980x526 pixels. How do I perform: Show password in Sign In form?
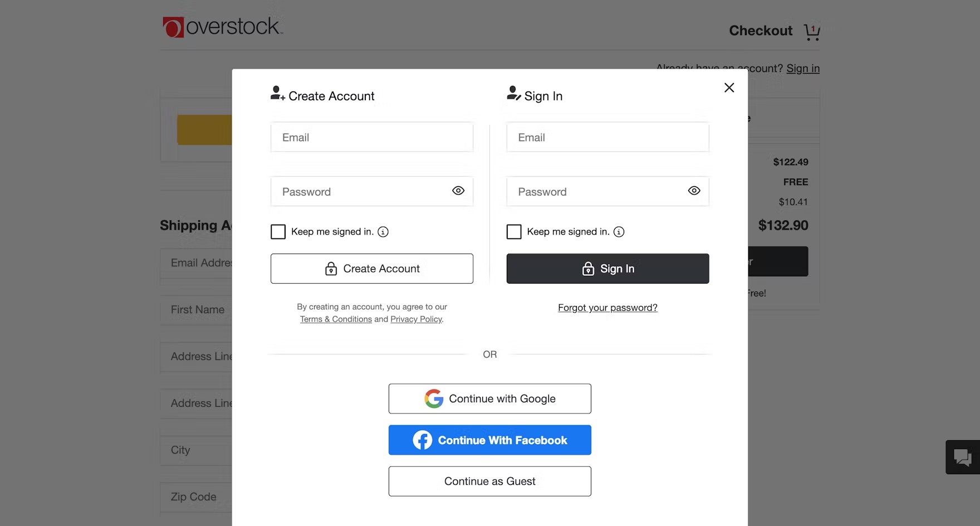(694, 191)
